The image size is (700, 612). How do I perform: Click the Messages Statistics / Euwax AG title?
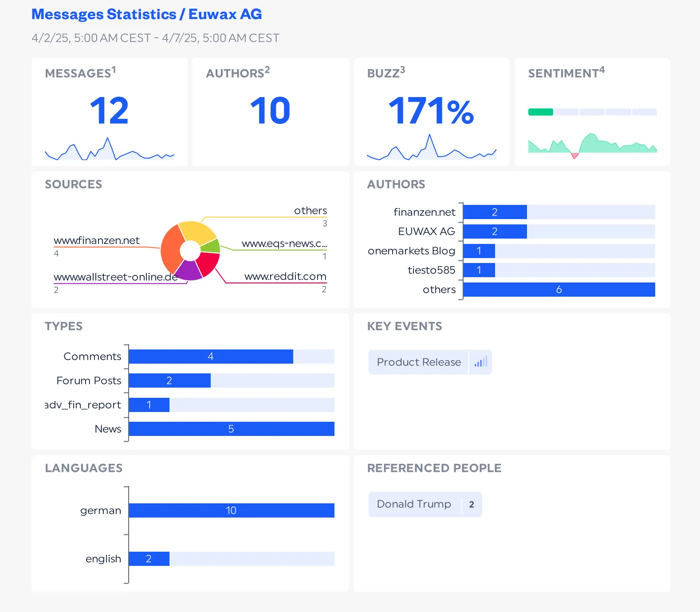[146, 14]
